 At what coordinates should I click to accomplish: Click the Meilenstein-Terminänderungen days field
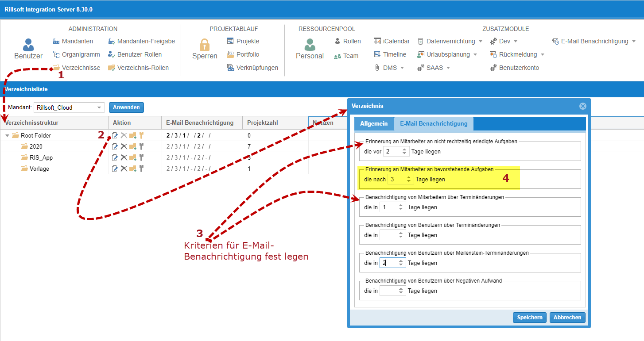(x=393, y=263)
